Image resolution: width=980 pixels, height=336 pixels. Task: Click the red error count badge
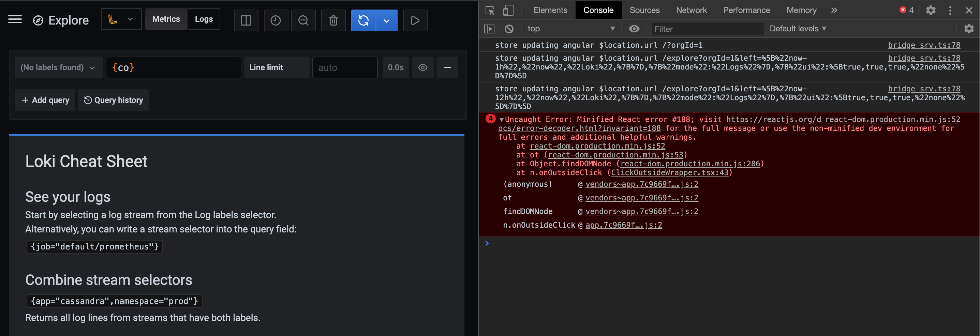pos(907,10)
